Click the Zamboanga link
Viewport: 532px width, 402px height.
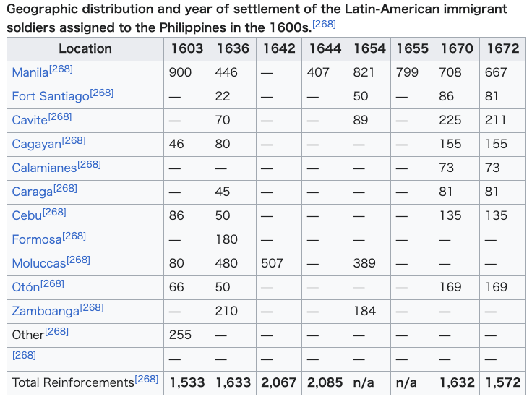(46, 311)
